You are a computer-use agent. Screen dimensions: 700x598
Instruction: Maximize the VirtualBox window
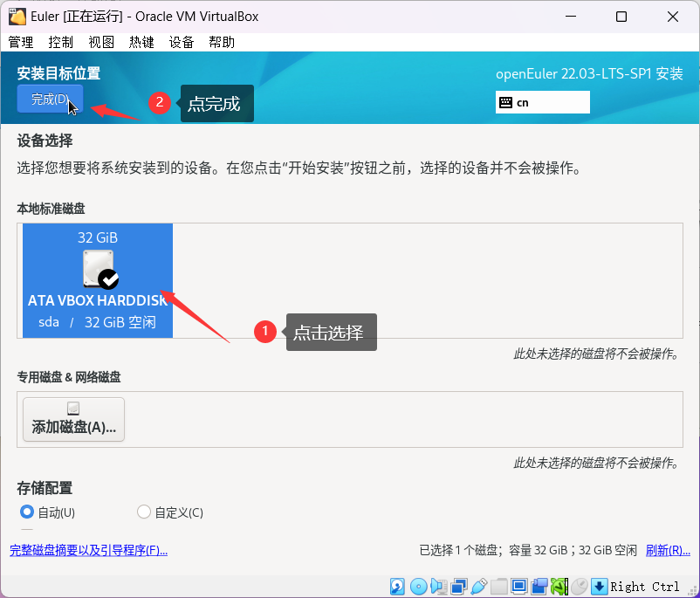tap(621, 17)
